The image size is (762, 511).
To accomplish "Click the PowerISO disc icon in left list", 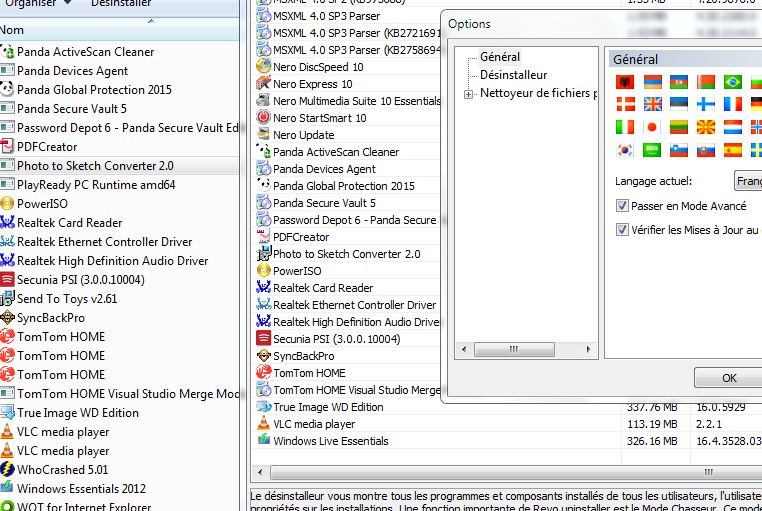I will [x=7, y=204].
